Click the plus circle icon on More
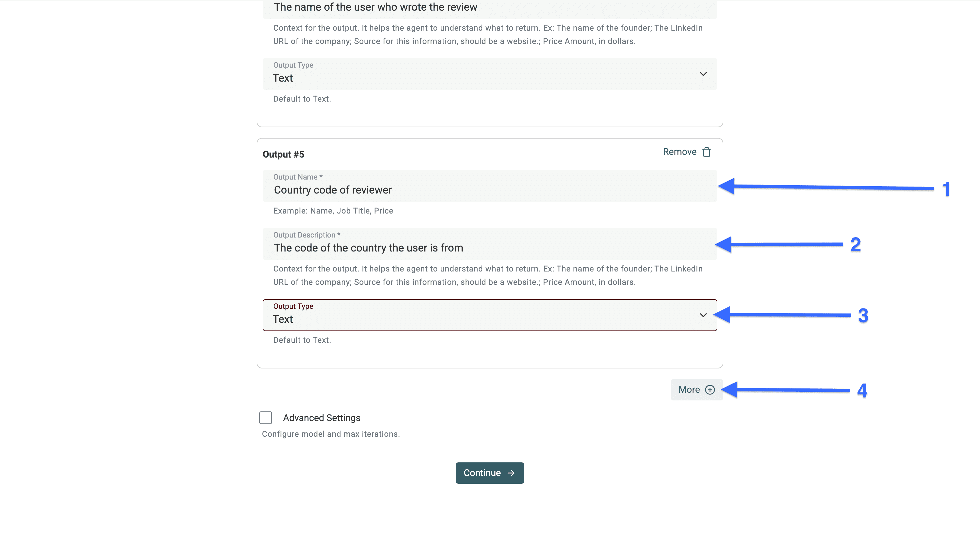This screenshot has width=980, height=533. coord(710,390)
